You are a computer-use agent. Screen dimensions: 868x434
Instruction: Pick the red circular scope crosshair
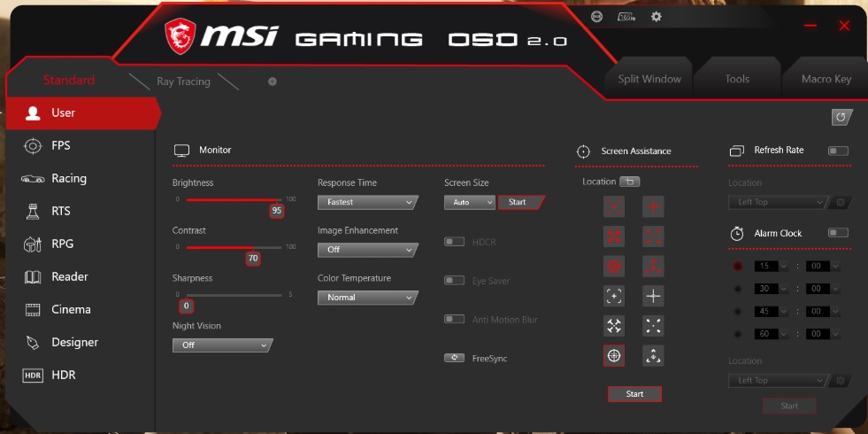(x=614, y=267)
